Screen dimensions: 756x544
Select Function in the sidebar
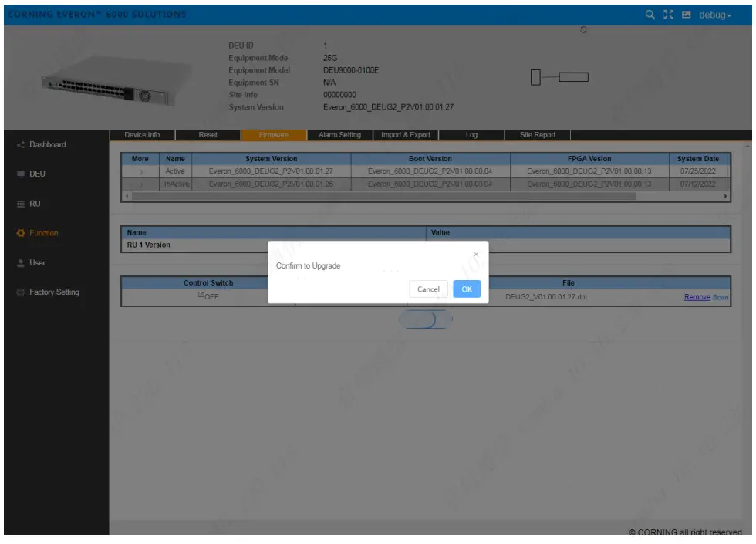pyautogui.click(x=43, y=233)
